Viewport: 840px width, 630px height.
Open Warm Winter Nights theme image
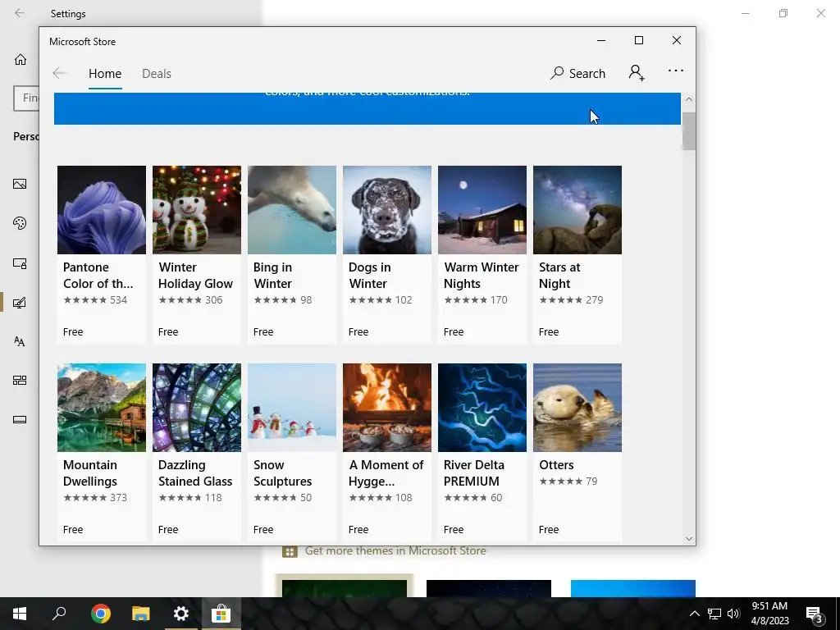pyautogui.click(x=482, y=209)
